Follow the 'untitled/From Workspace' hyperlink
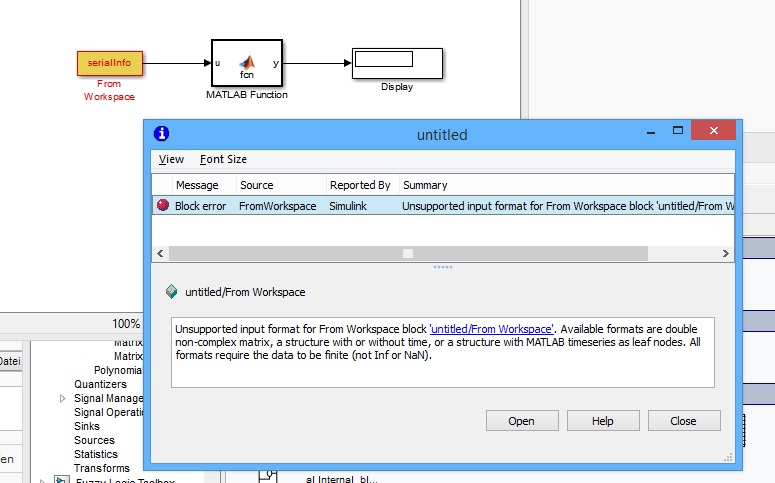 click(x=491, y=329)
